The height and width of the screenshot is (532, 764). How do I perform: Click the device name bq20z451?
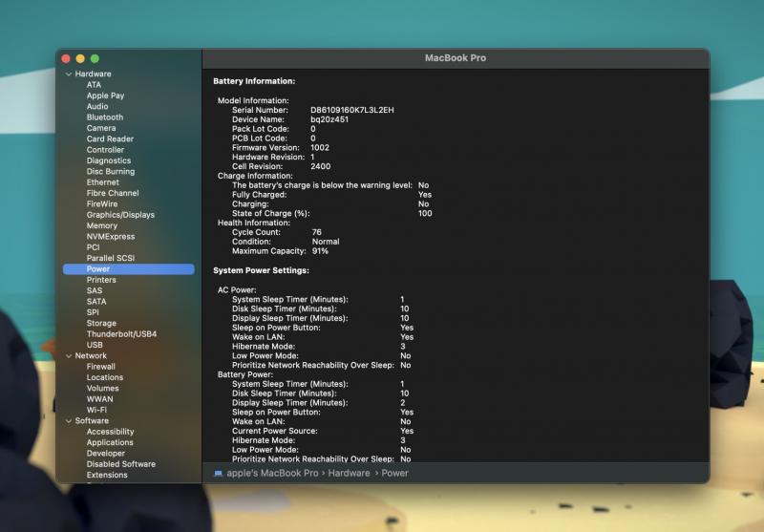329,119
